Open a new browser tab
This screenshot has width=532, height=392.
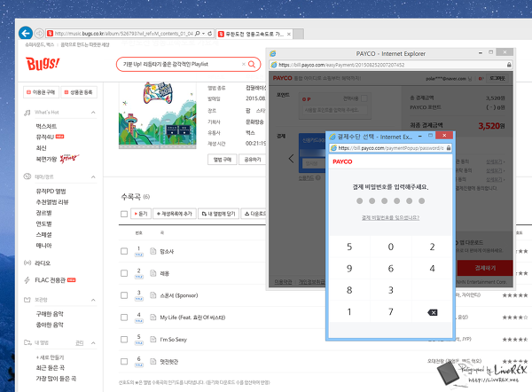tap(298, 34)
